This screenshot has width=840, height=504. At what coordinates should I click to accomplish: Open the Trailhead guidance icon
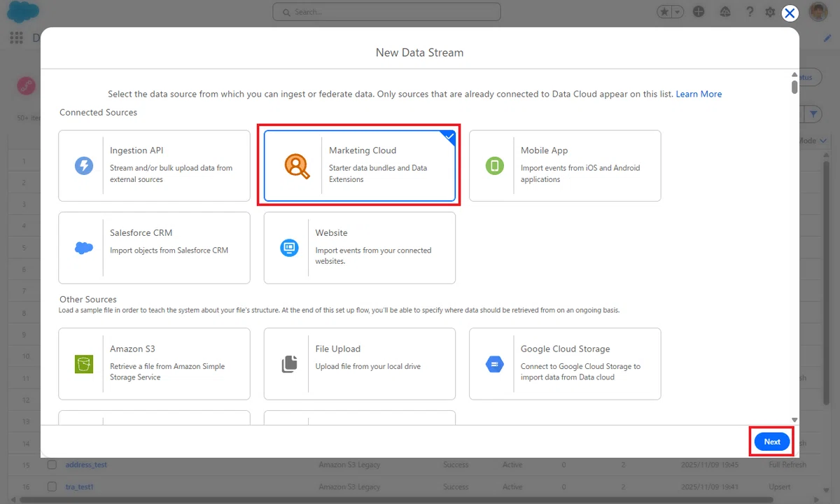[724, 12]
